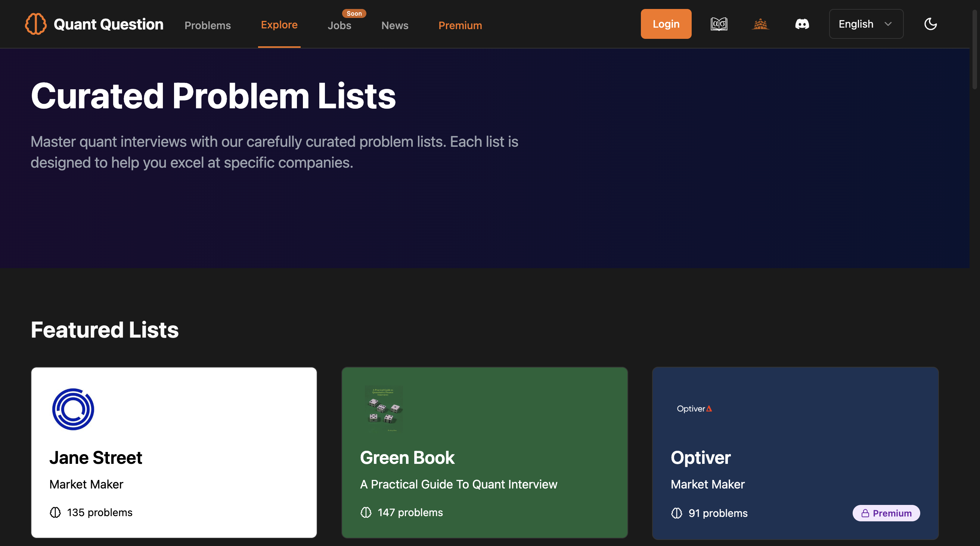
Task: Click brain icon next to 147 problems
Action: tap(366, 512)
